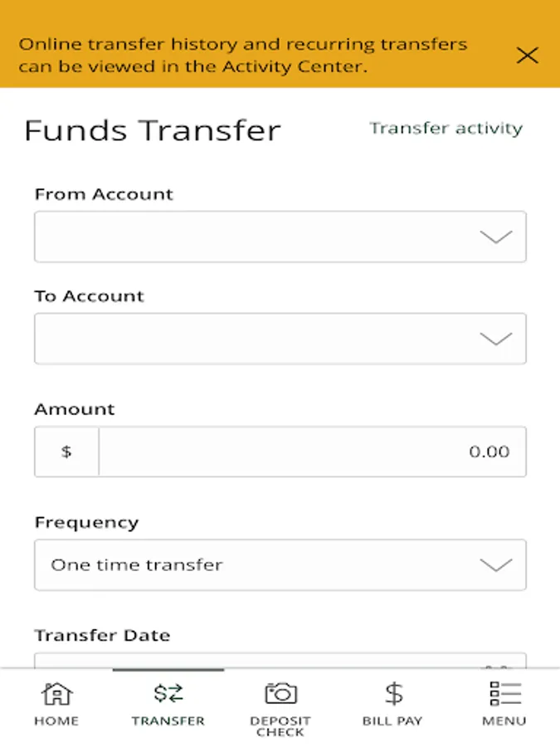The image size is (560, 747).
Task: Click the Frequency field chevron arrow
Action: click(x=496, y=565)
